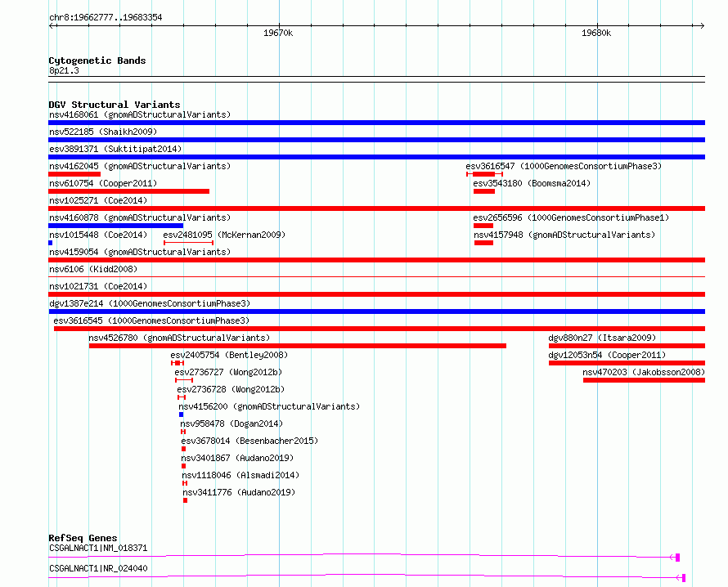Click the blue bar for nsv4168061
The height and width of the screenshot is (587, 728).
point(376,123)
